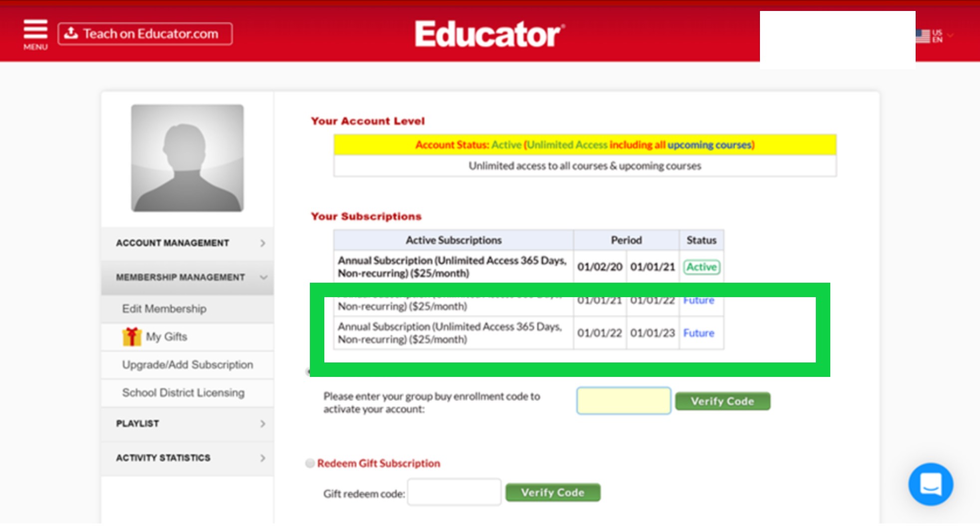This screenshot has width=980, height=526.
Task: Click Future status for 01/01/22 subscription
Action: [699, 333]
